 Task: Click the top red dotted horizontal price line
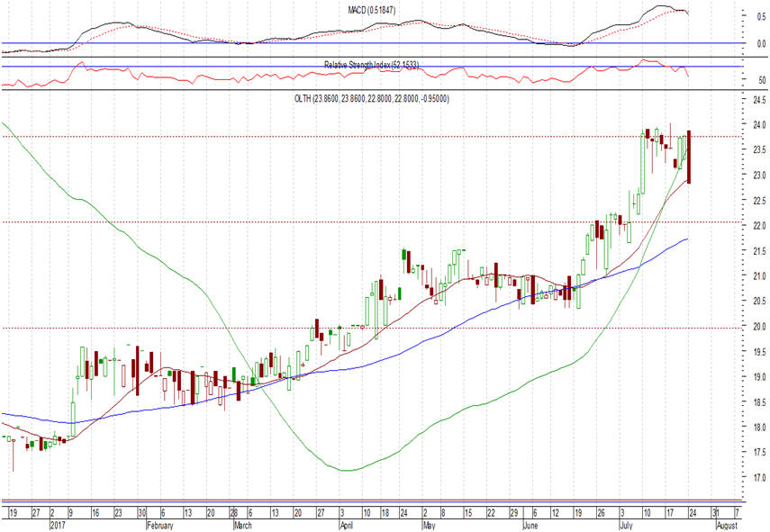click(360, 137)
